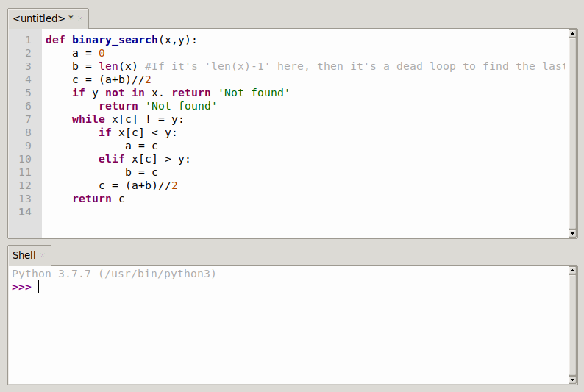Click line number 7 in gutter

coord(28,119)
